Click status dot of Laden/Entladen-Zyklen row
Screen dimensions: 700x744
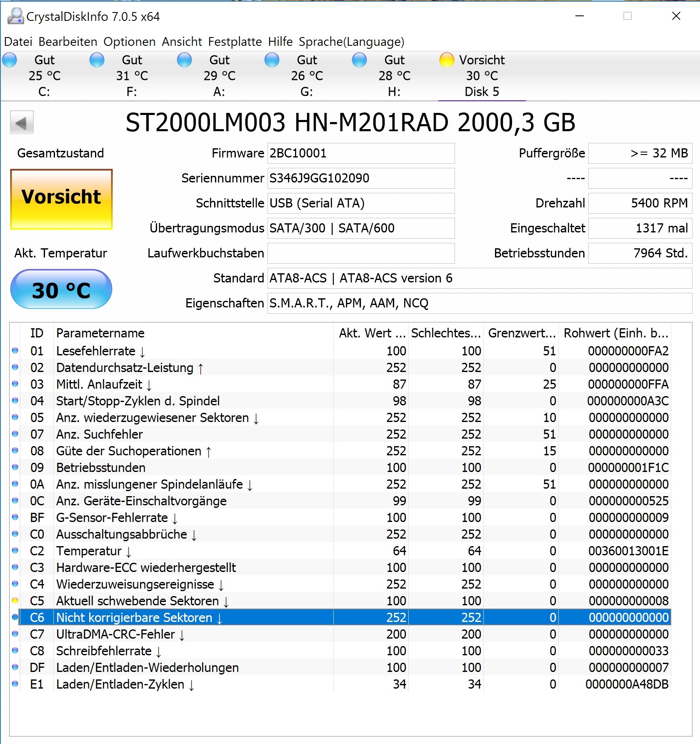tap(15, 684)
